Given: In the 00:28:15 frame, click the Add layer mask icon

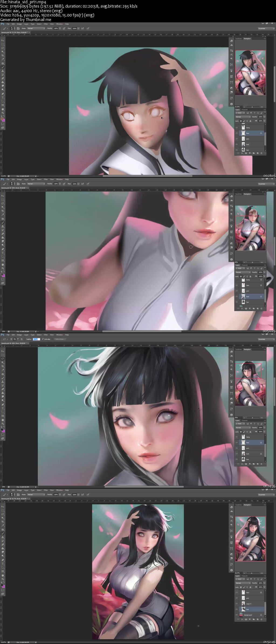Looking at the screenshot, I should point(246,153).
